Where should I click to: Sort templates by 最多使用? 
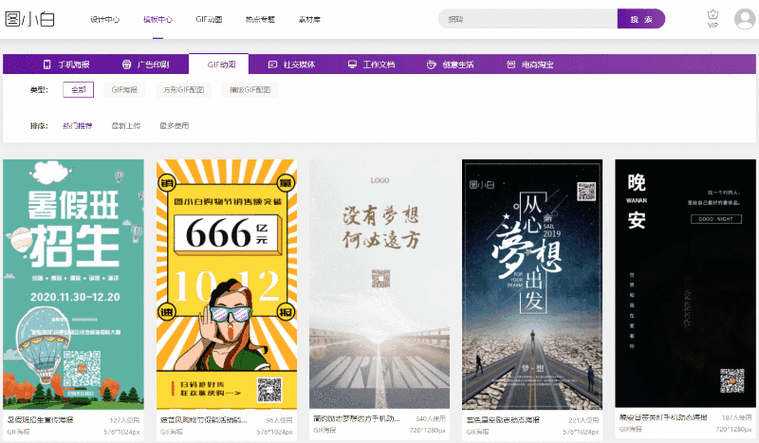(x=173, y=126)
